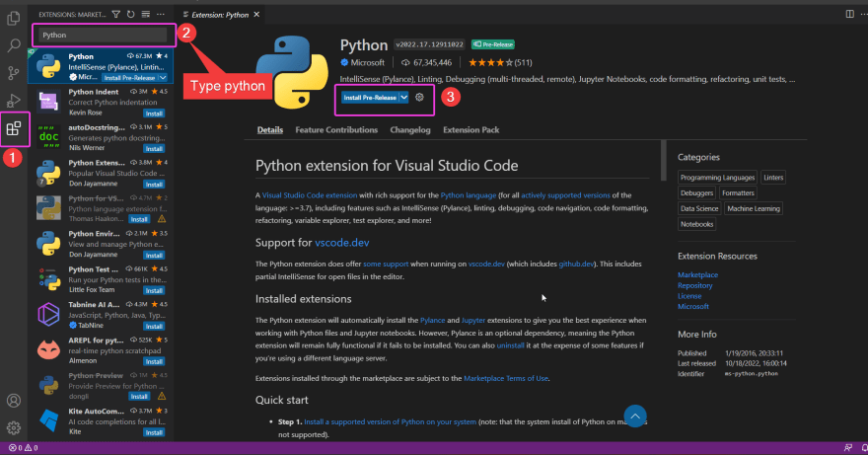868x455 pixels.
Task: Select Python Test Explorer extension icon
Action: click(x=48, y=278)
